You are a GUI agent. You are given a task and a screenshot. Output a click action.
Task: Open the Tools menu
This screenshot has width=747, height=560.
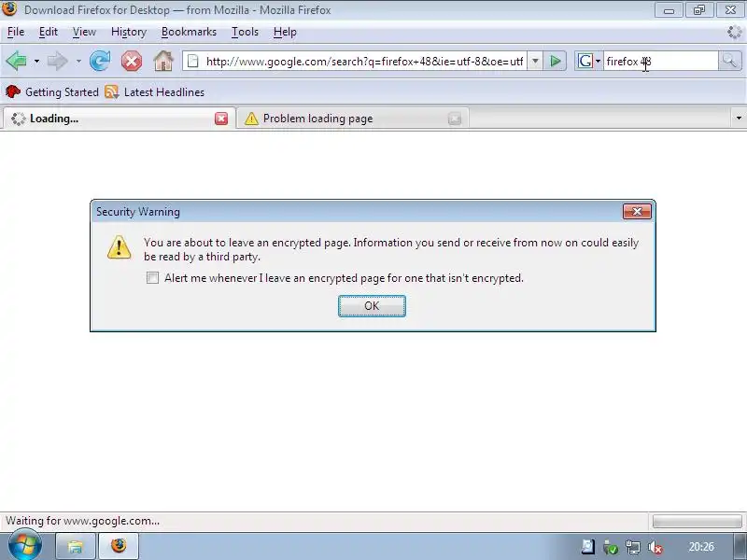[245, 32]
